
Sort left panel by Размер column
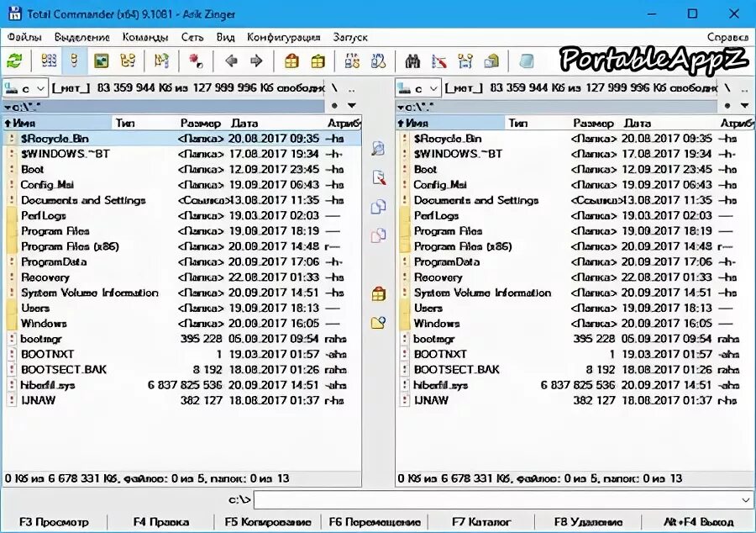click(200, 123)
